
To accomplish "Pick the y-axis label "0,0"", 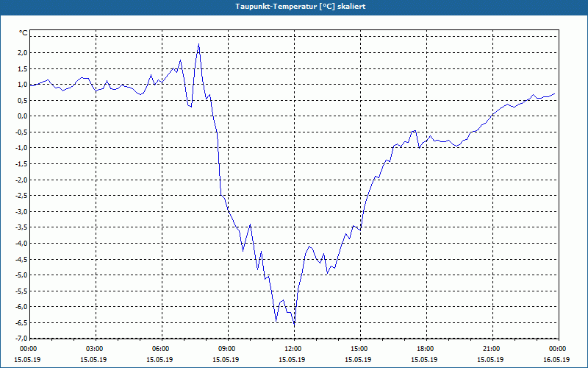I will (x=23, y=116).
